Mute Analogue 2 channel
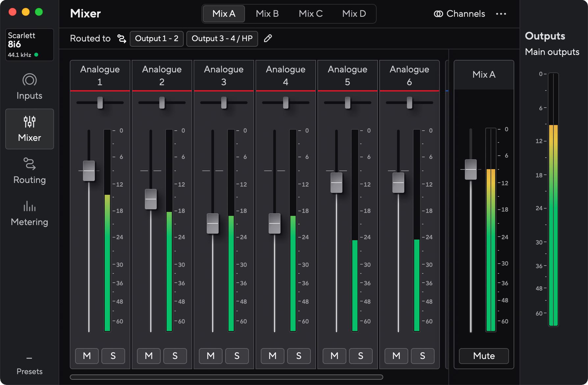This screenshot has height=385, width=588. 149,356
